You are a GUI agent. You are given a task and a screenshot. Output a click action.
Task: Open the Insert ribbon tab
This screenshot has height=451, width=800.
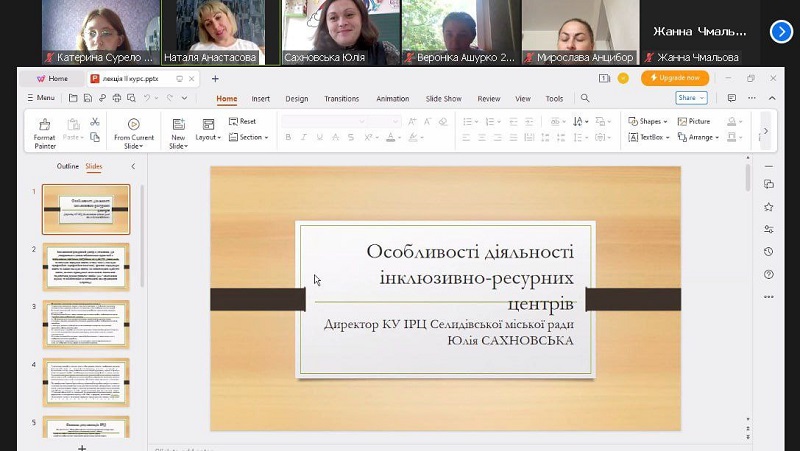click(x=260, y=99)
